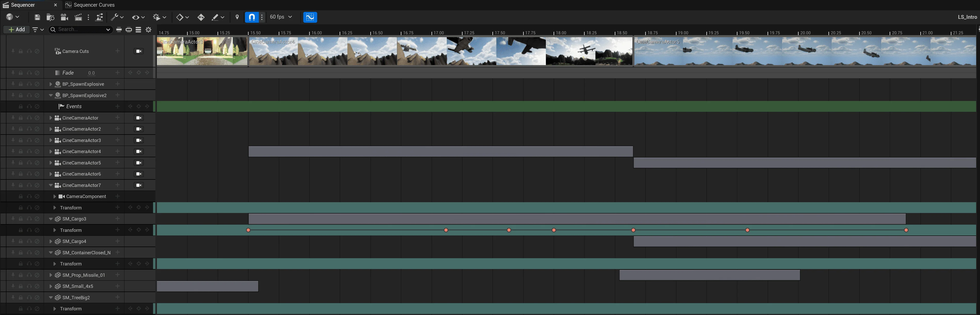Toggle Auto-Key with the key diamond icon
This screenshot has height=315, width=980.
[x=201, y=17]
